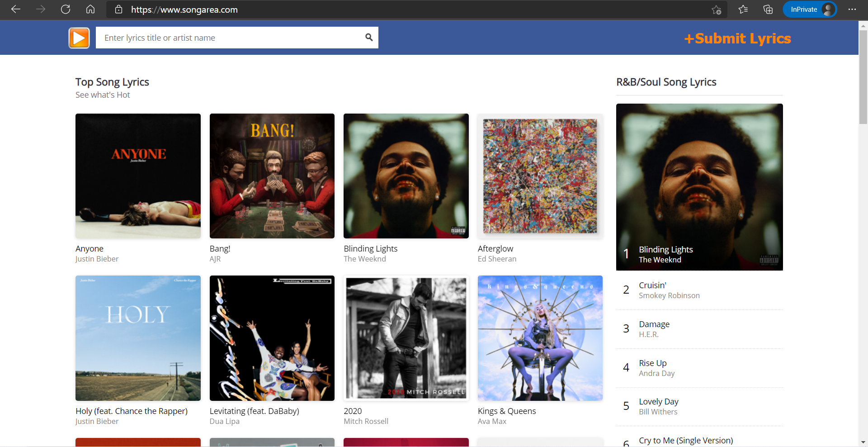Open the Kings & Queens title link
The image size is (868, 447).
pos(507,411)
